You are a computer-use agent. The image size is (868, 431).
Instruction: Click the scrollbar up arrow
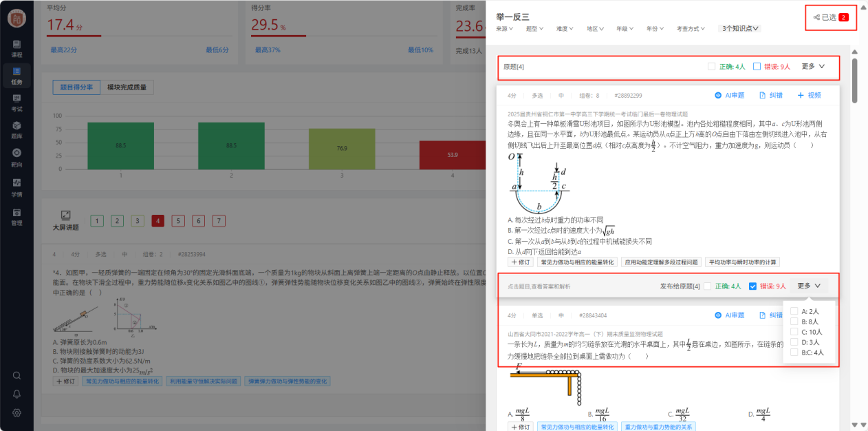click(854, 51)
